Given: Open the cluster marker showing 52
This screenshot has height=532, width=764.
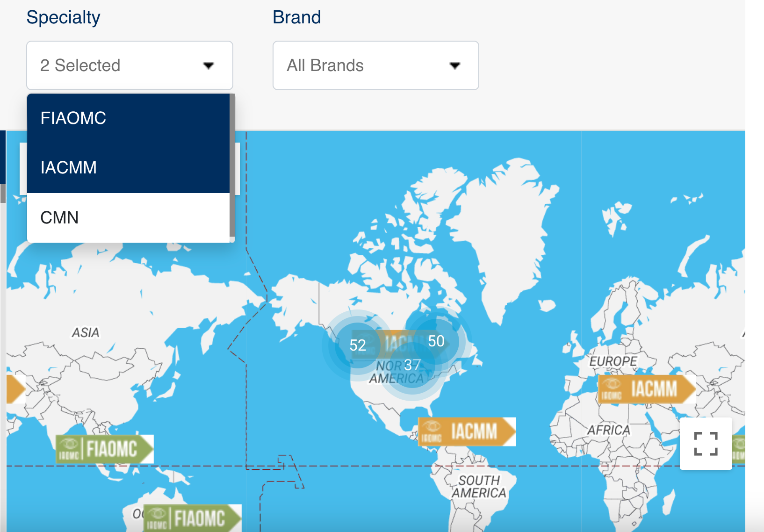Looking at the screenshot, I should click(358, 345).
